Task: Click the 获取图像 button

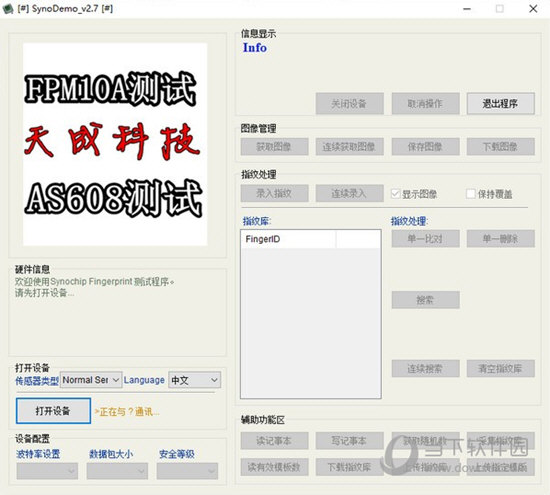Action: tap(274, 147)
